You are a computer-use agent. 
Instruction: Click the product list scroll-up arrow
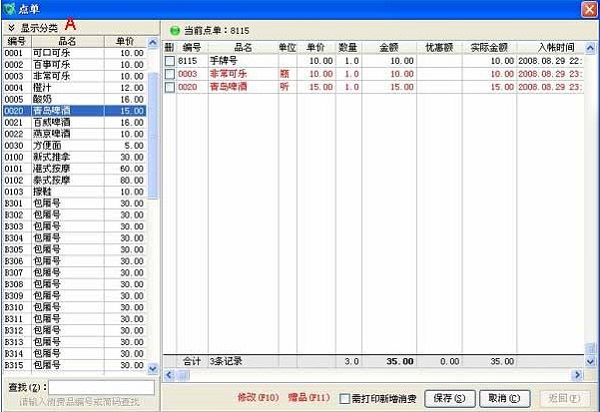point(153,42)
